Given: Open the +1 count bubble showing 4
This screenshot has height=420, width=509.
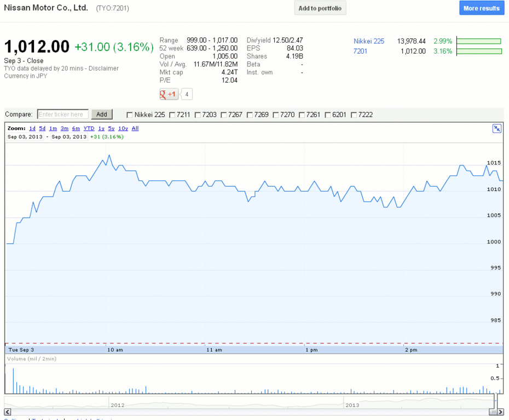Looking at the screenshot, I should (187, 95).
